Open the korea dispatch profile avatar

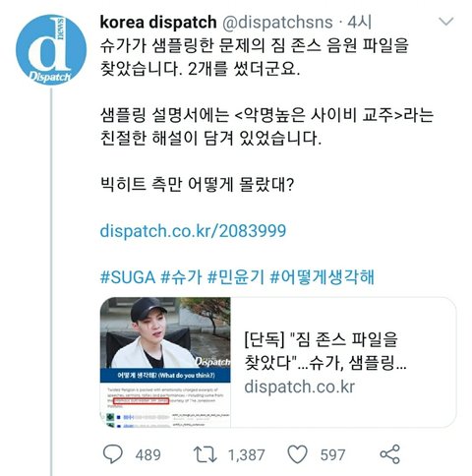click(51, 49)
